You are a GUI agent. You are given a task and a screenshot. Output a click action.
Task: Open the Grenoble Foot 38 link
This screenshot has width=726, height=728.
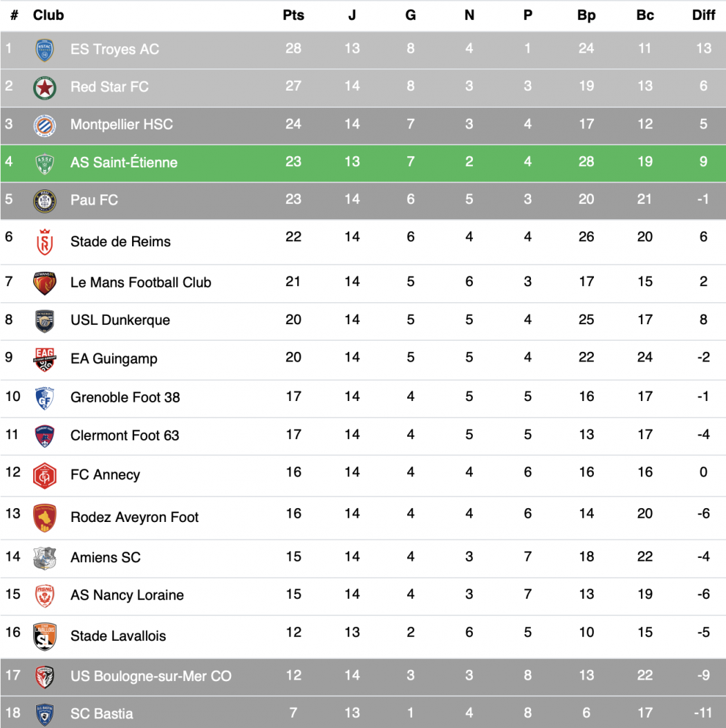point(125,398)
